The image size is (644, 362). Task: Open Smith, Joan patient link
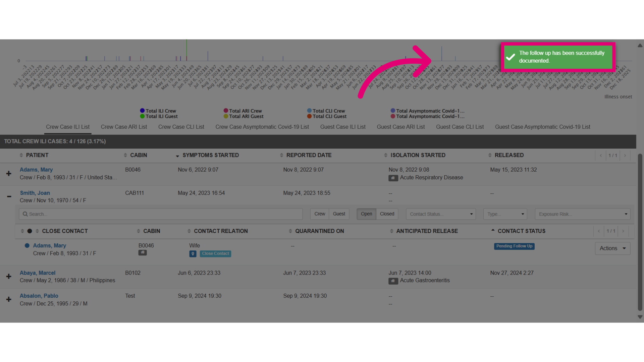pyautogui.click(x=35, y=193)
